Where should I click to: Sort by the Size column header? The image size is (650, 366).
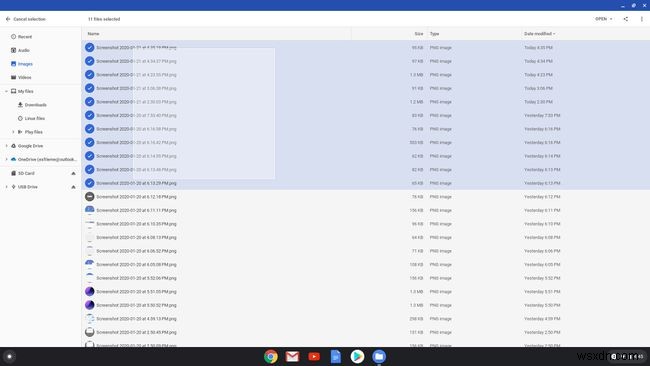(419, 34)
